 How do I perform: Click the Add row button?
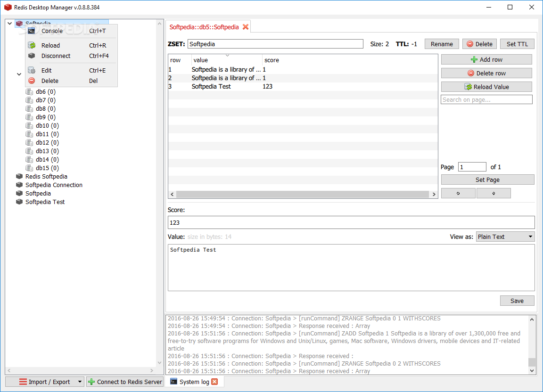tap(486, 59)
